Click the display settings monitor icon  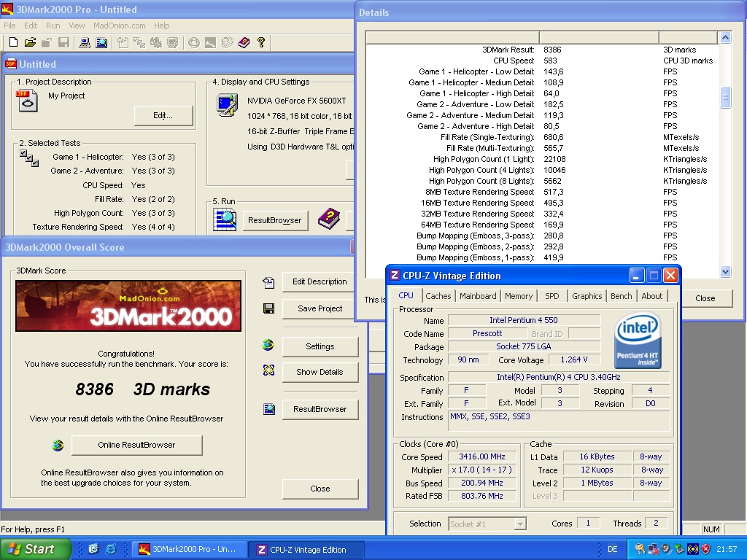coord(228,105)
